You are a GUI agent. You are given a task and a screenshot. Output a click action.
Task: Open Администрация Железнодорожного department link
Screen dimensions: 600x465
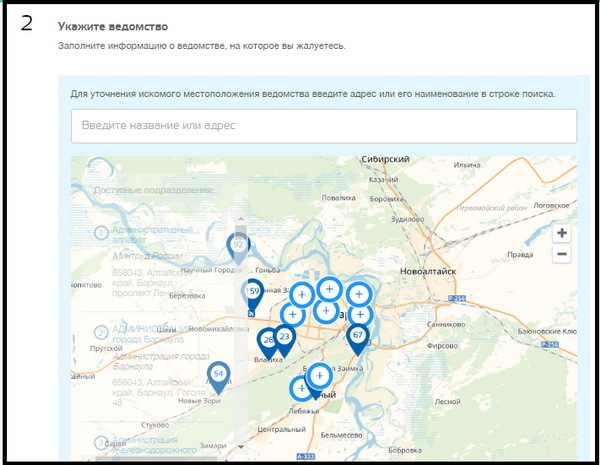(x=153, y=445)
